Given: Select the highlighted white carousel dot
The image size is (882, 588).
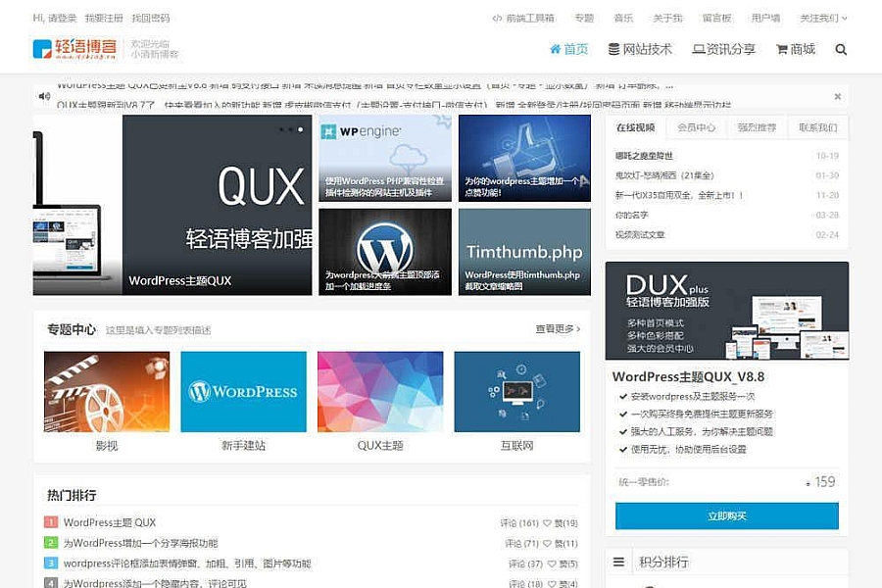Looking at the screenshot, I should click(301, 130).
